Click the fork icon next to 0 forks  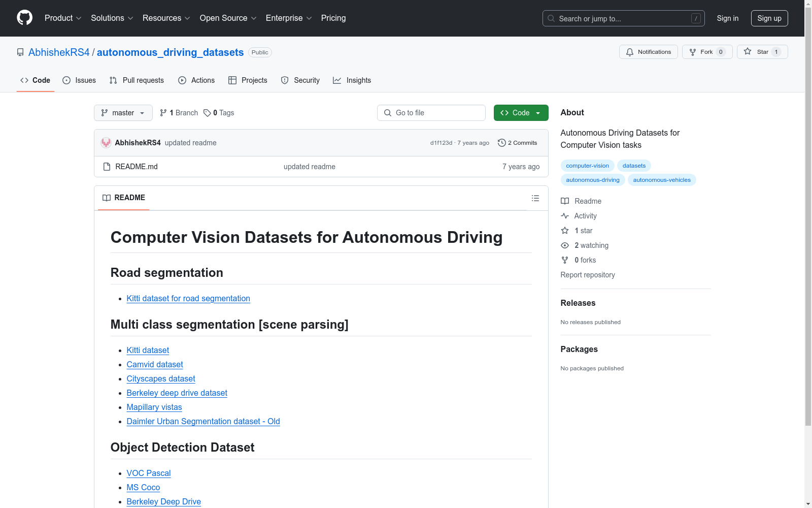tap(565, 260)
